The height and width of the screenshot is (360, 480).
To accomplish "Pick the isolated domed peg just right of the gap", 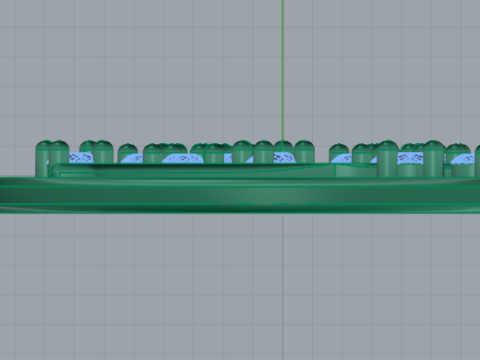I will 339,152.
